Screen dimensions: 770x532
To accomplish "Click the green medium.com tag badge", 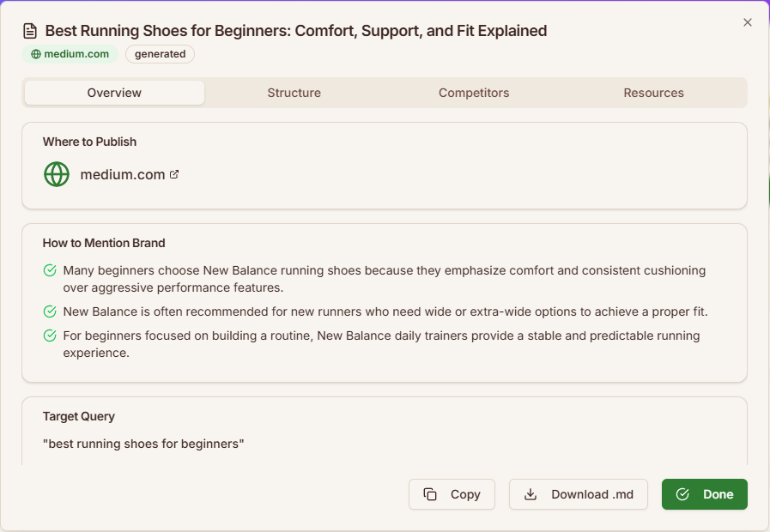I will tap(70, 54).
